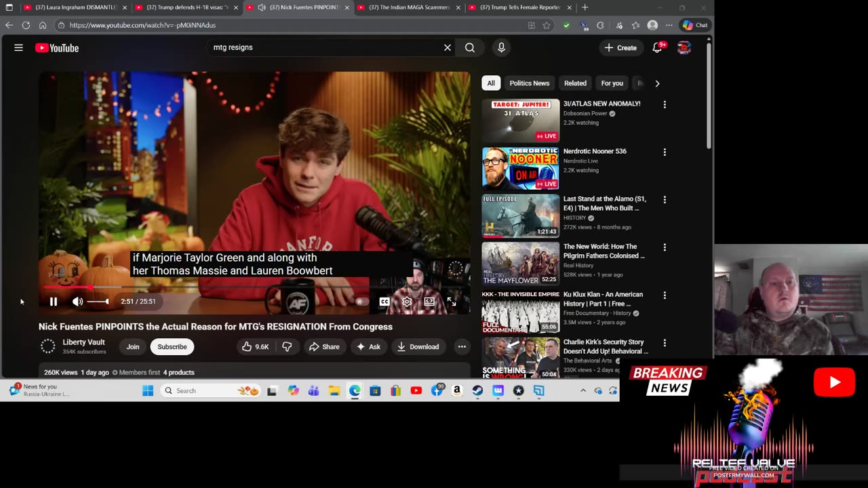Subscribe to Liberty Vault
Viewport: 868px width, 488px height.
pos(172,347)
